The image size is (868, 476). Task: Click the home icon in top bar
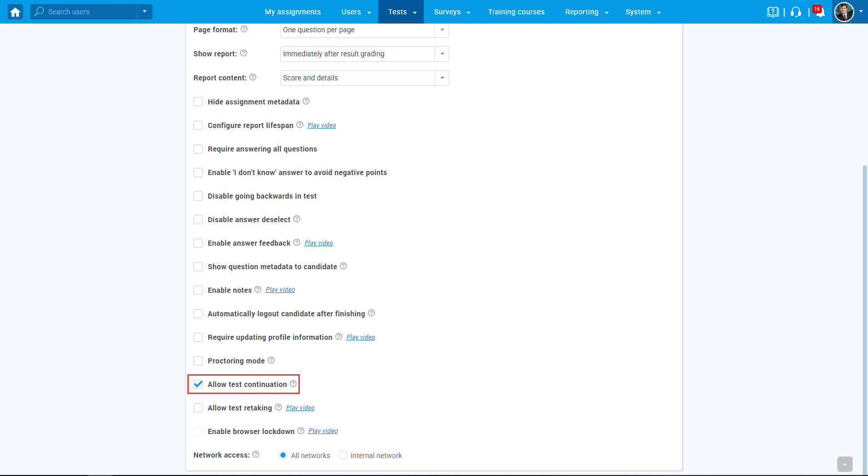tap(15, 12)
